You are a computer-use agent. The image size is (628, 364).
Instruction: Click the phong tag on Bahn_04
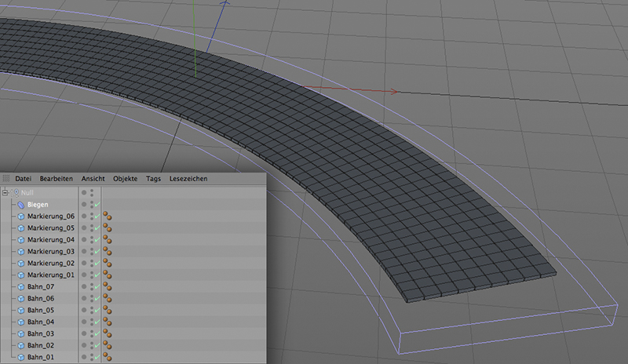pos(106,322)
